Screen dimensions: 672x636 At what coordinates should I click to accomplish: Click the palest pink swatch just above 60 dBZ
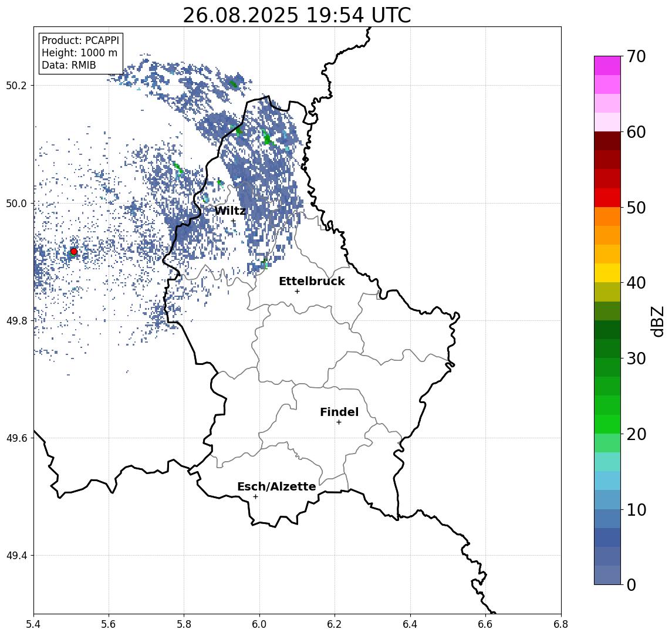pyautogui.click(x=607, y=123)
